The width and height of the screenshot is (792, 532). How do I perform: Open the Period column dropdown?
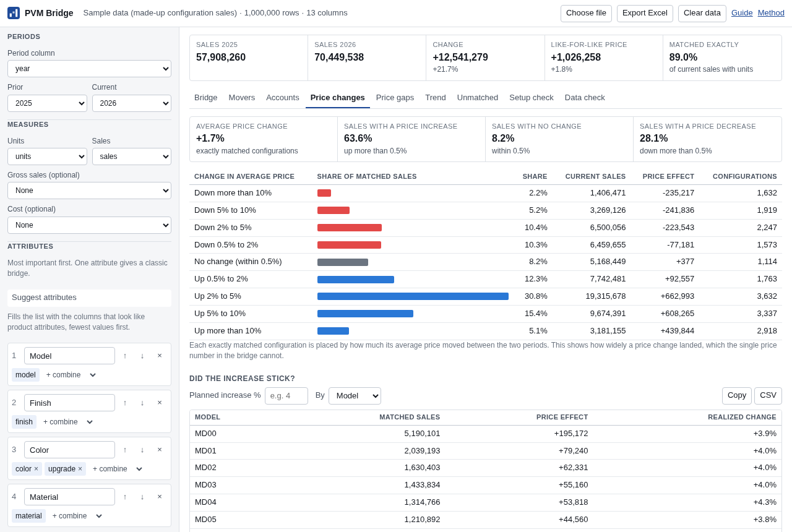[x=89, y=69]
